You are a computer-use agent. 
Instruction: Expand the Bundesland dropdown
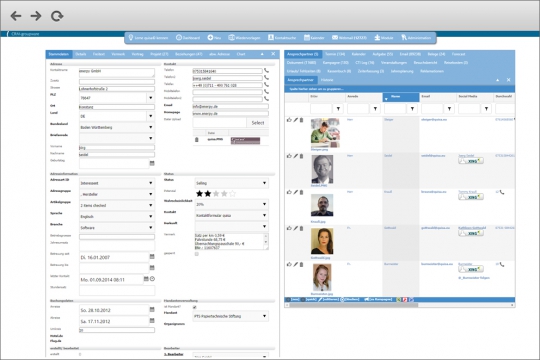(x=117, y=127)
